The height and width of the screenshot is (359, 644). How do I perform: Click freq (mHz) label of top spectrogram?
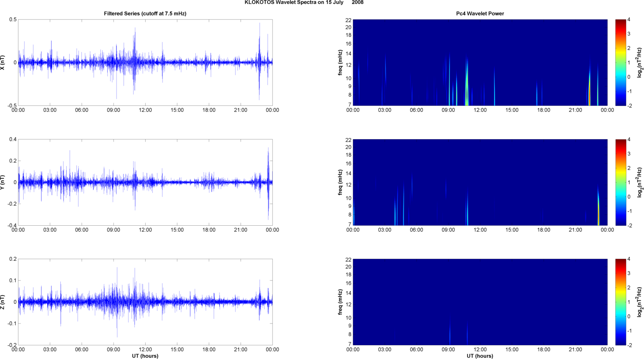(340, 62)
